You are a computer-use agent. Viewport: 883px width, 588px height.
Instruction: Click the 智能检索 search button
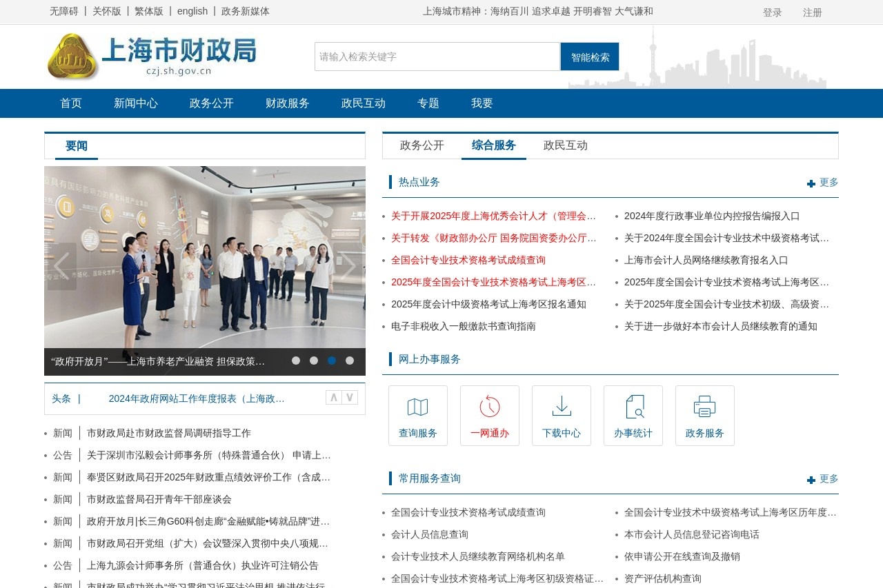590,57
